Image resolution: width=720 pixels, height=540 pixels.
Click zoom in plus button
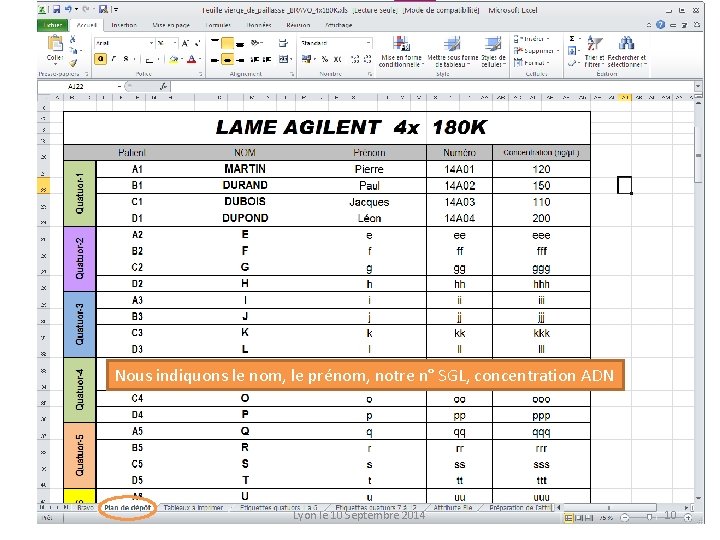[x=688, y=518]
